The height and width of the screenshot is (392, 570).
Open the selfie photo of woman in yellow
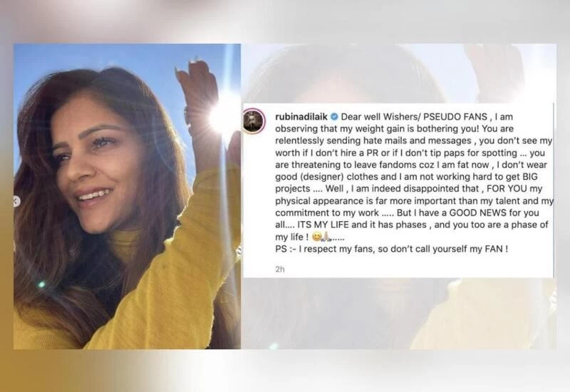[127, 197]
